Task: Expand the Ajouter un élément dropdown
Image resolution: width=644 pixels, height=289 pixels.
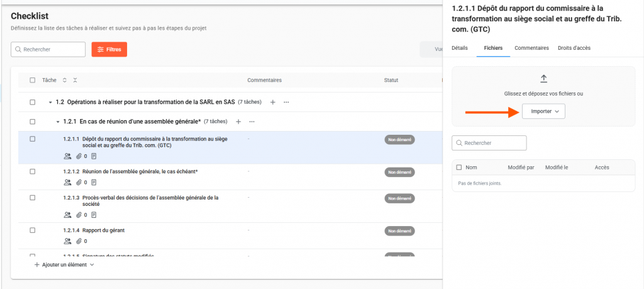Action: 65,265
